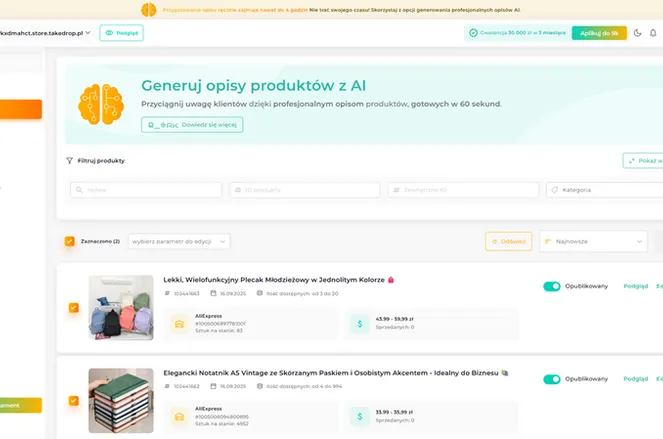Click AliExpress supplier icon for backpack product

tap(178, 323)
